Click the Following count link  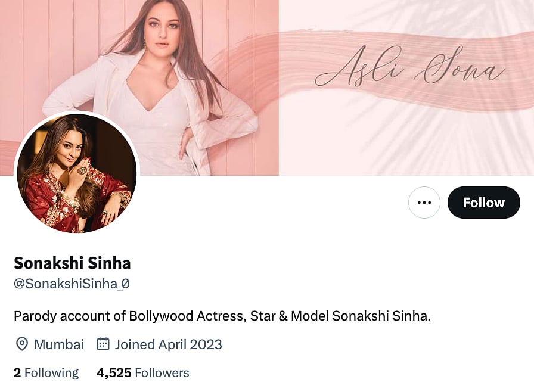click(x=46, y=372)
